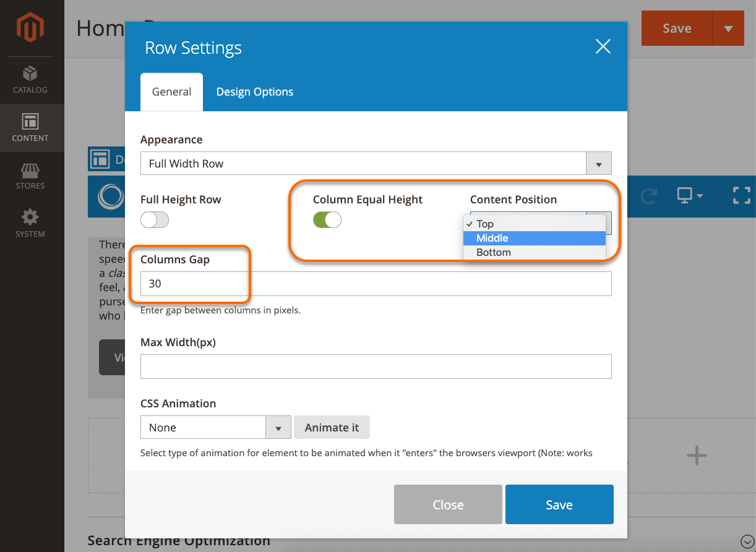The image size is (756, 552).
Task: Click inside the Max Width input field
Action: (376, 367)
